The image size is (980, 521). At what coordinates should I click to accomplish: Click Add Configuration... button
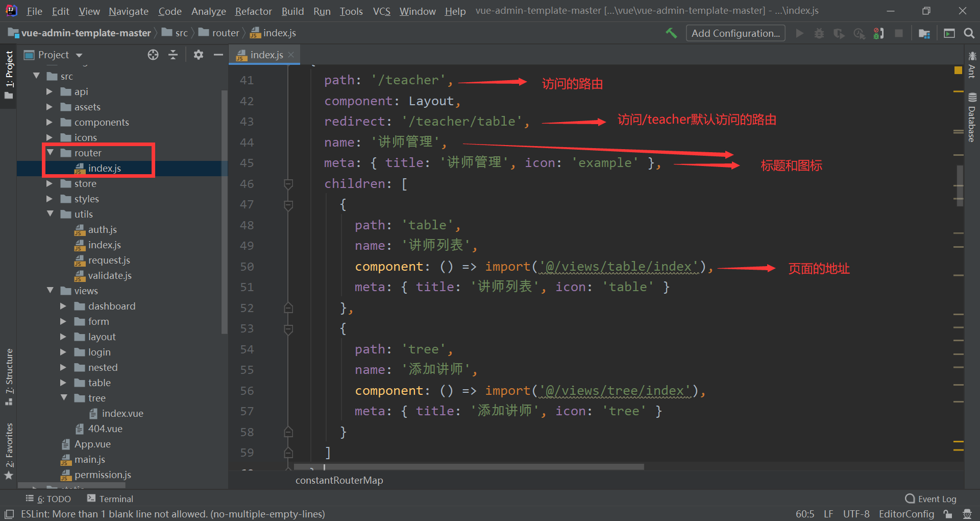(x=736, y=33)
